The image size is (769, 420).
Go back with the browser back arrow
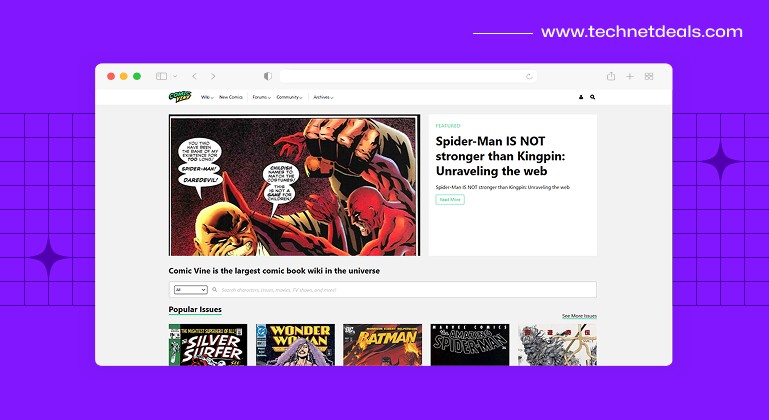(x=195, y=76)
